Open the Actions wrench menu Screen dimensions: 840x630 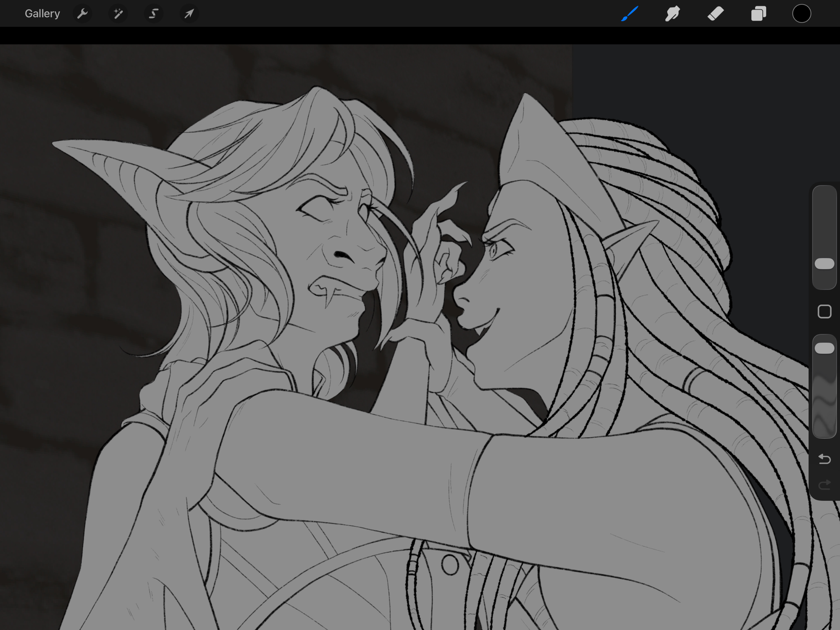pyautogui.click(x=82, y=14)
